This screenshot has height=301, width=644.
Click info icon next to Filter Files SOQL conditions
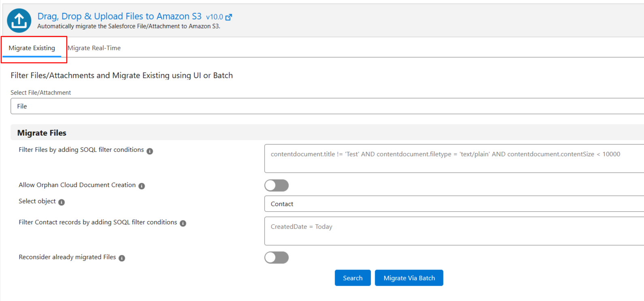[x=150, y=151]
